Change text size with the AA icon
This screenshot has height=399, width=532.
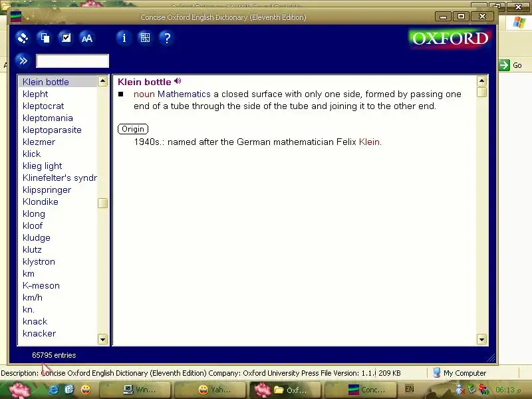(x=87, y=38)
